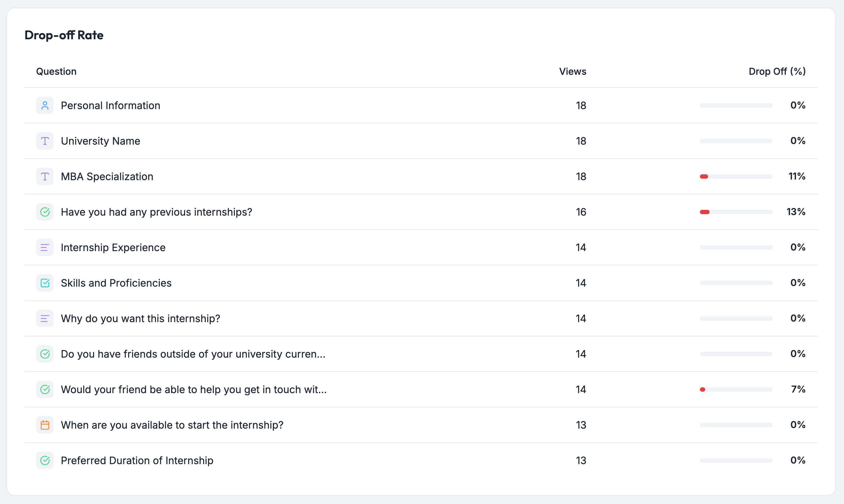Click the Personal Information user icon
The image size is (844, 504).
coord(45,105)
